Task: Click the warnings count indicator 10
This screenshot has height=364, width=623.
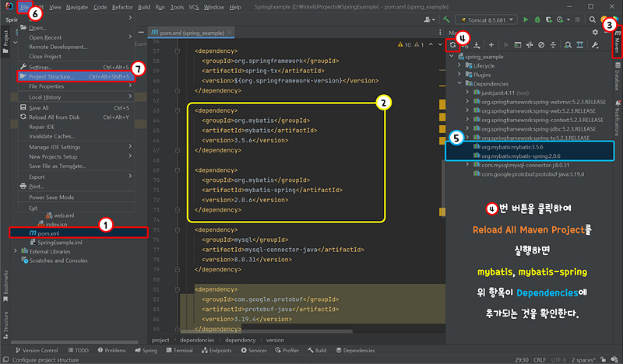Action: click(x=404, y=45)
